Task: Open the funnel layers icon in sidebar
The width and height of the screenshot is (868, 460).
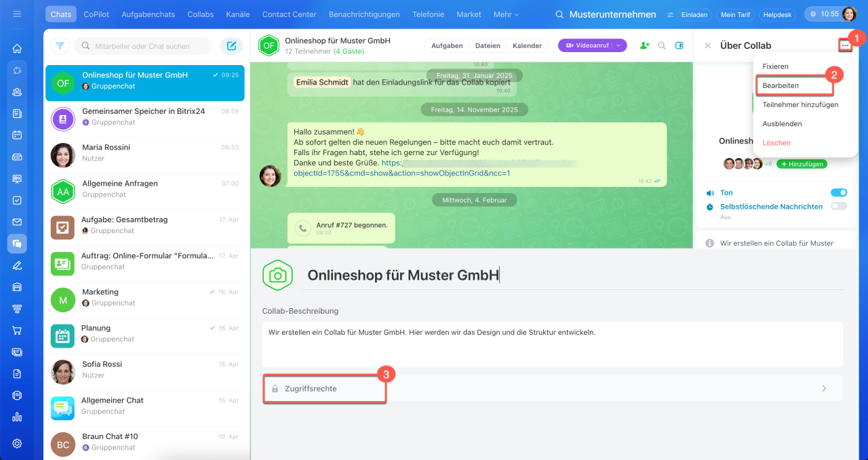Action: click(17, 309)
